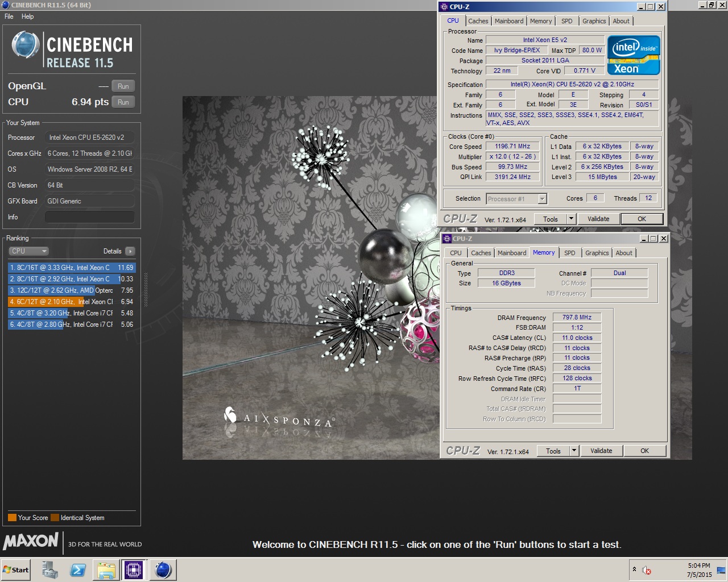Switch to About tab in bottom CPU-Z window
The height and width of the screenshot is (582, 728).
[x=624, y=253]
